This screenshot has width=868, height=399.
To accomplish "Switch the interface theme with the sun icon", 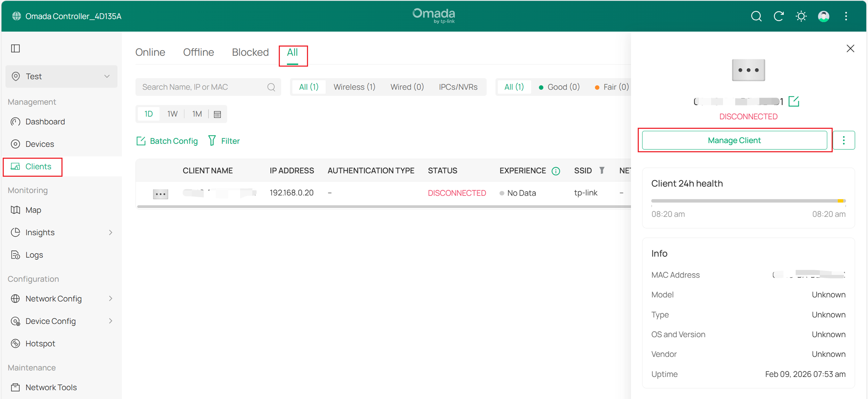I will [801, 16].
